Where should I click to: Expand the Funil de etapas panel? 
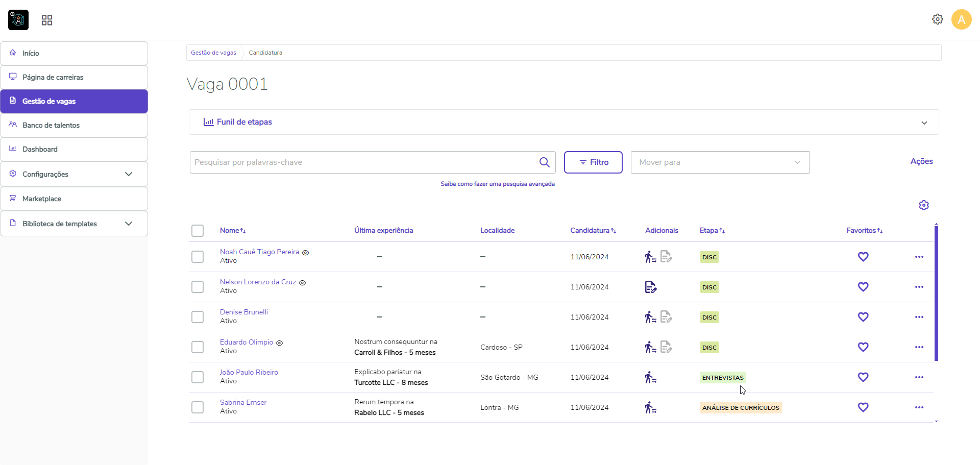coord(924,123)
